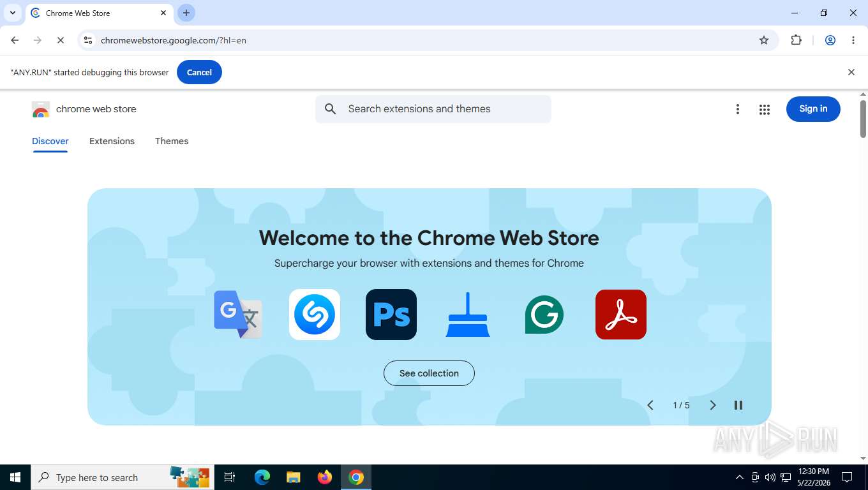Open the notification center icon
868x490 pixels.
tap(847, 477)
